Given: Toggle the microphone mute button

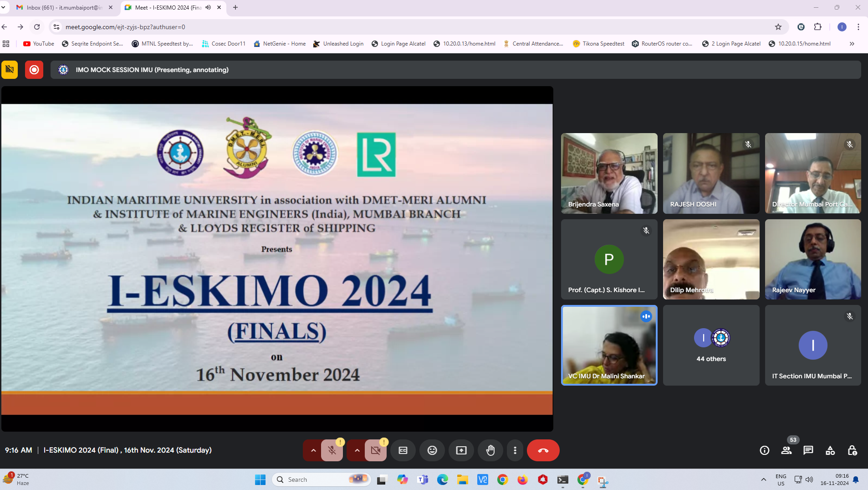Looking at the screenshot, I should (332, 450).
